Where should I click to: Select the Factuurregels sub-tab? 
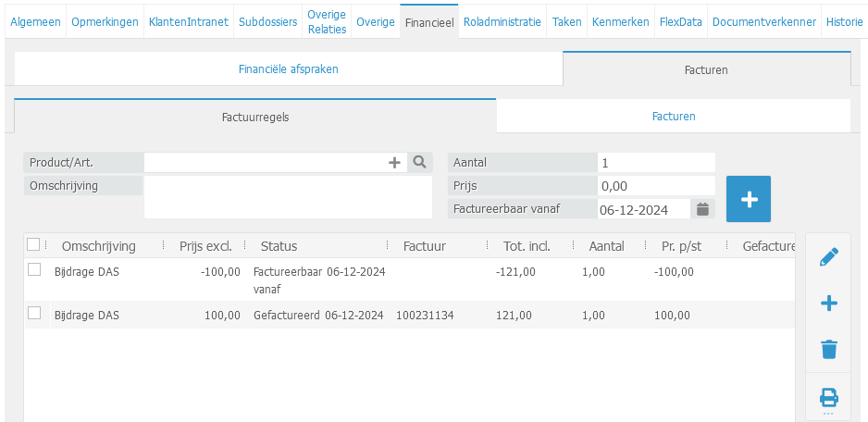[255, 117]
